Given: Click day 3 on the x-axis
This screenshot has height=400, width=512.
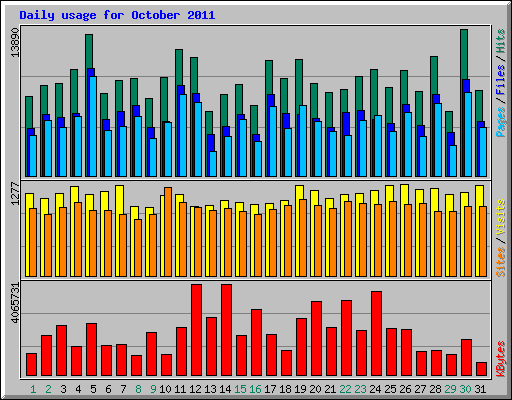Looking at the screenshot, I should [63, 389].
